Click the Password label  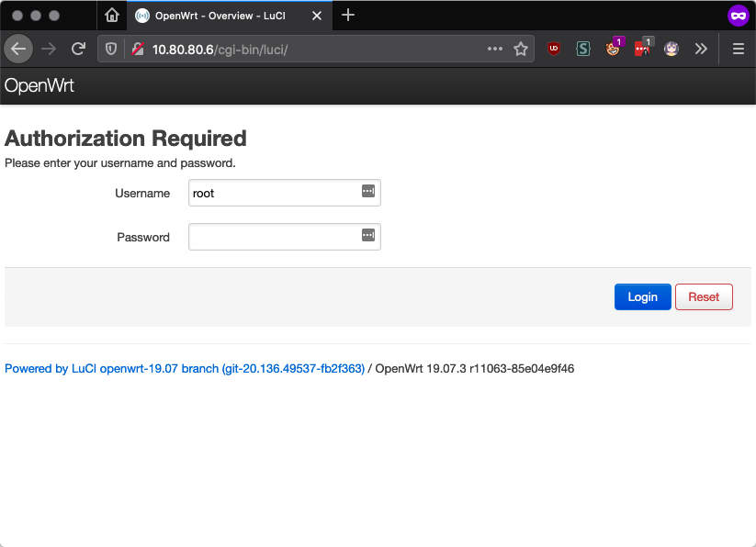click(x=143, y=238)
